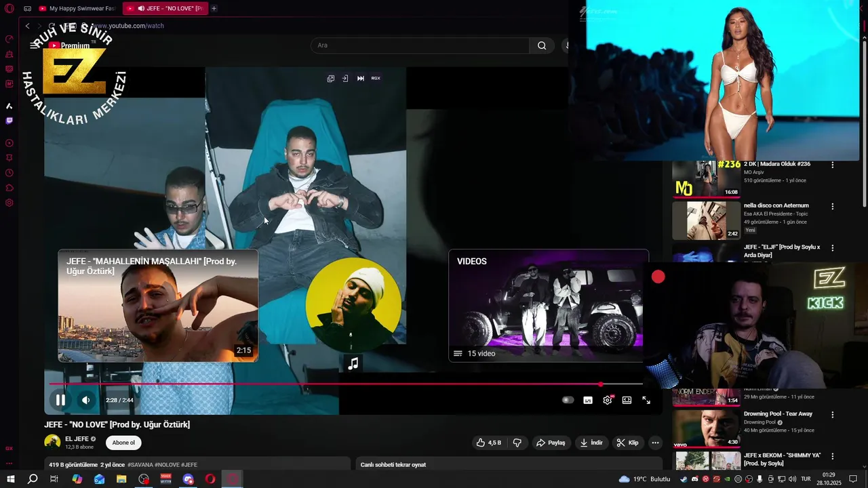
Task: Open options for 2 DK Madara Olduk video
Action: pyautogui.click(x=833, y=165)
